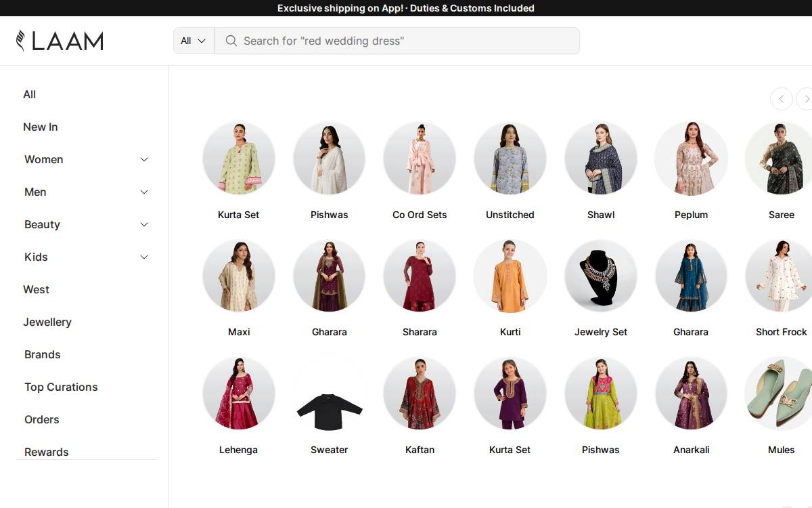Viewport: 812px width, 508px height.
Task: Open the Unstitched category thumbnail
Action: (x=510, y=158)
